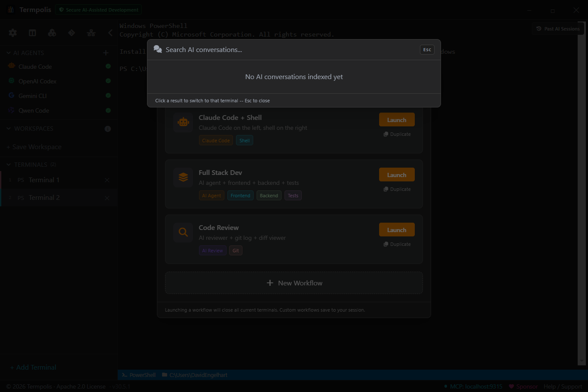Viewport: 588px width, 392px height.
Task: Click the network topology icon in sidebar toolbar
Action: pyautogui.click(x=91, y=33)
